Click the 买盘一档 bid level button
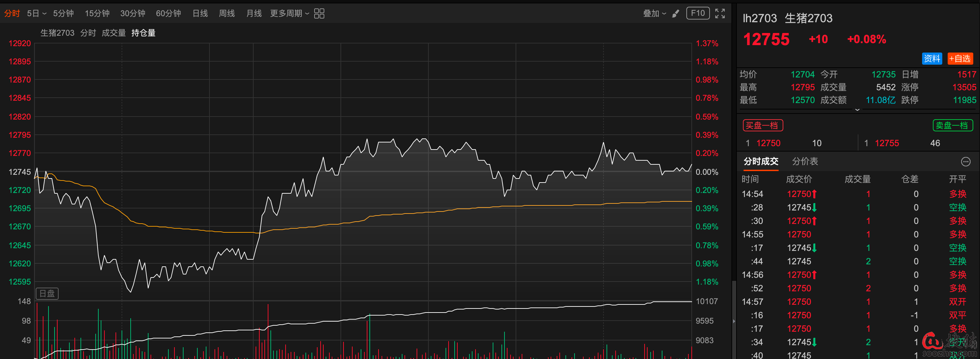This screenshot has width=980, height=359. (762, 126)
